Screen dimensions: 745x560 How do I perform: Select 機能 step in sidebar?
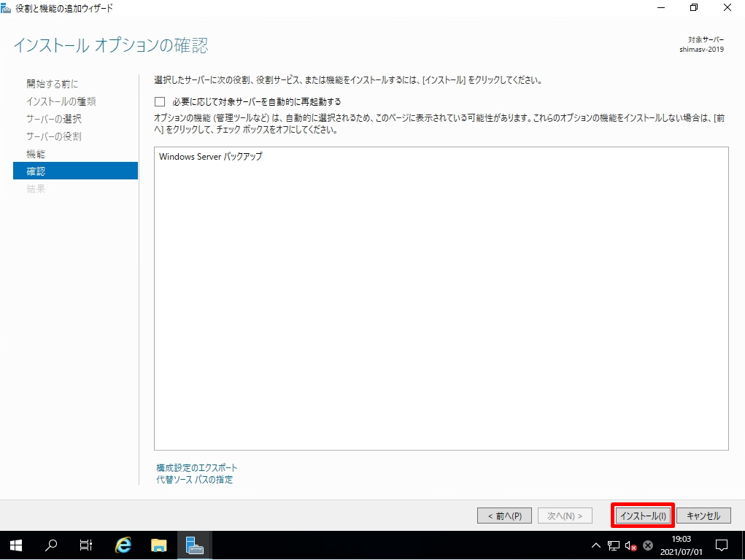(36, 154)
